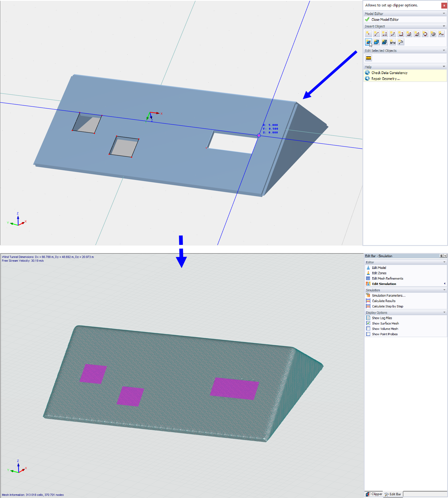This screenshot has width=448, height=498.
Task: Select the three-point arc tool
Action: pyautogui.click(x=409, y=34)
